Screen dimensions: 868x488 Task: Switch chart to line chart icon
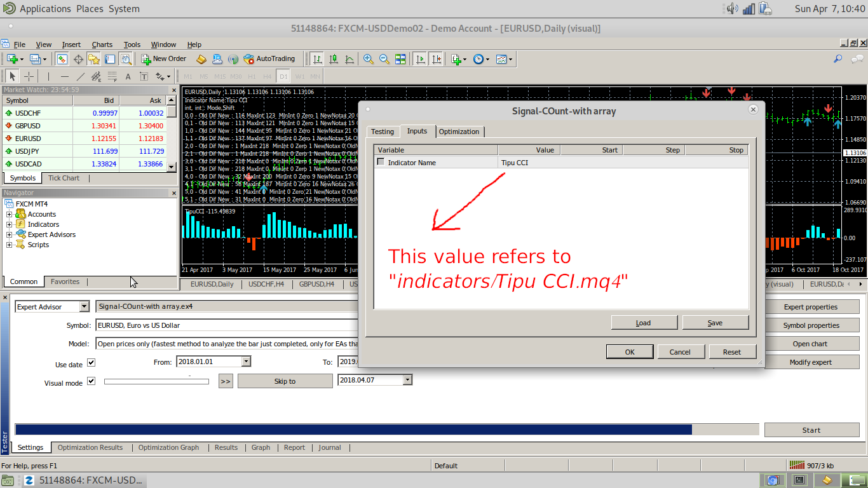coord(349,59)
